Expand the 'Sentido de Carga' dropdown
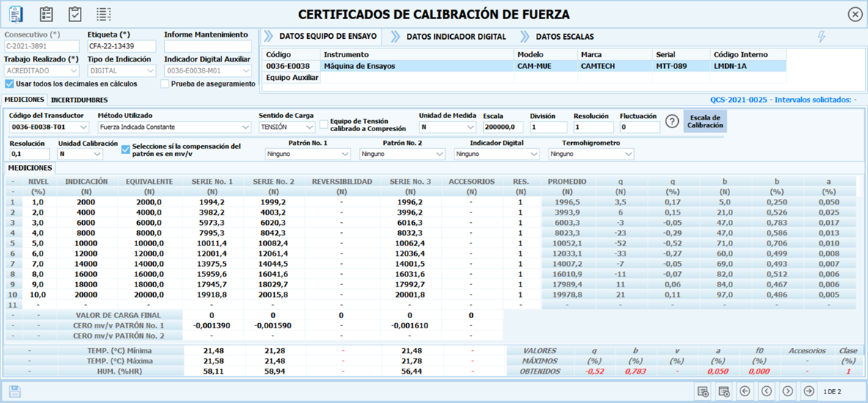Image resolution: width=868 pixels, height=403 pixels. [286, 127]
